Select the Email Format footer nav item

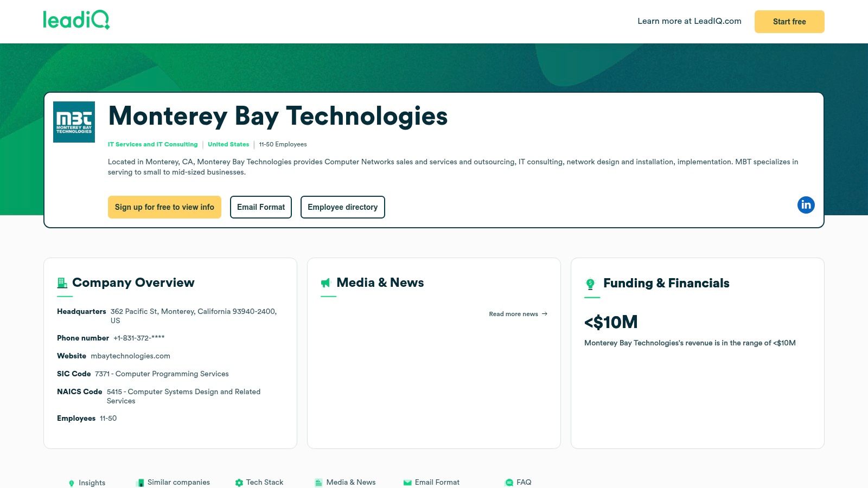tap(437, 482)
